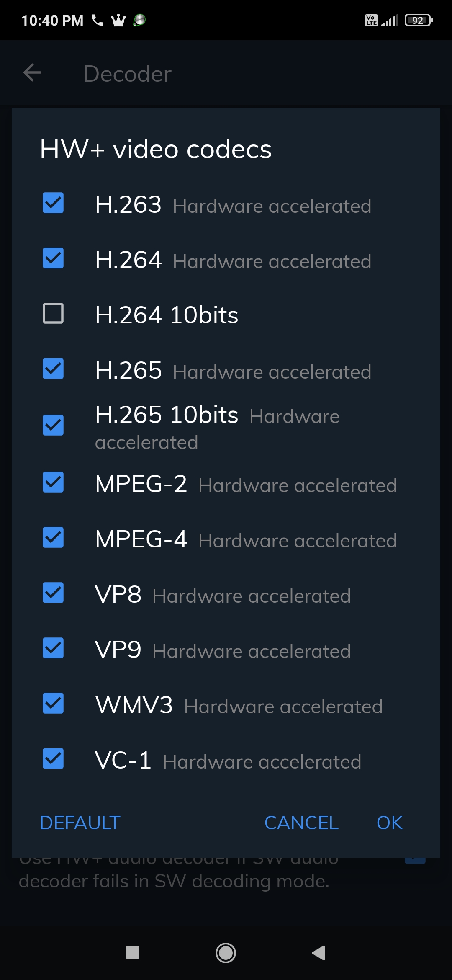Confirm codec selection with OK
The width and height of the screenshot is (452, 980).
(390, 823)
